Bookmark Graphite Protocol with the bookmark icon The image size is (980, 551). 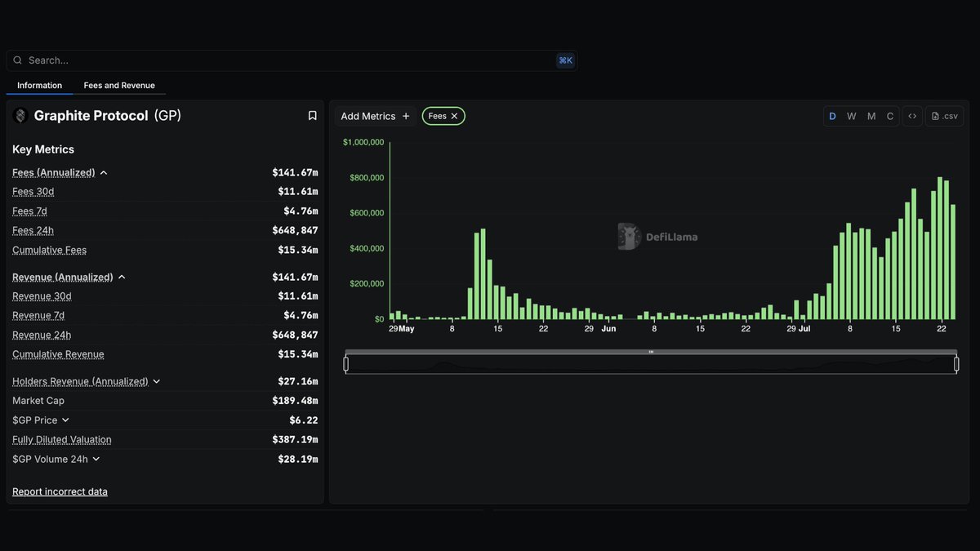[x=312, y=116]
